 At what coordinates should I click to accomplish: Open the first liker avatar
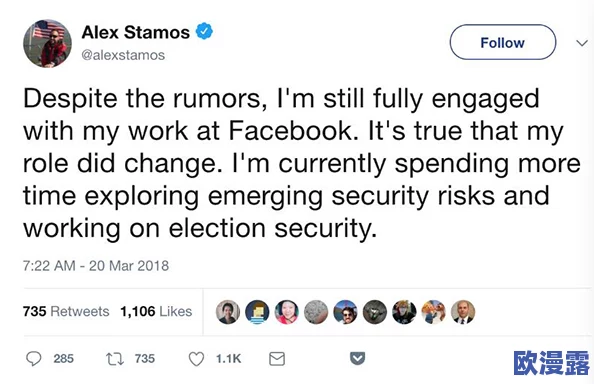pos(228,312)
